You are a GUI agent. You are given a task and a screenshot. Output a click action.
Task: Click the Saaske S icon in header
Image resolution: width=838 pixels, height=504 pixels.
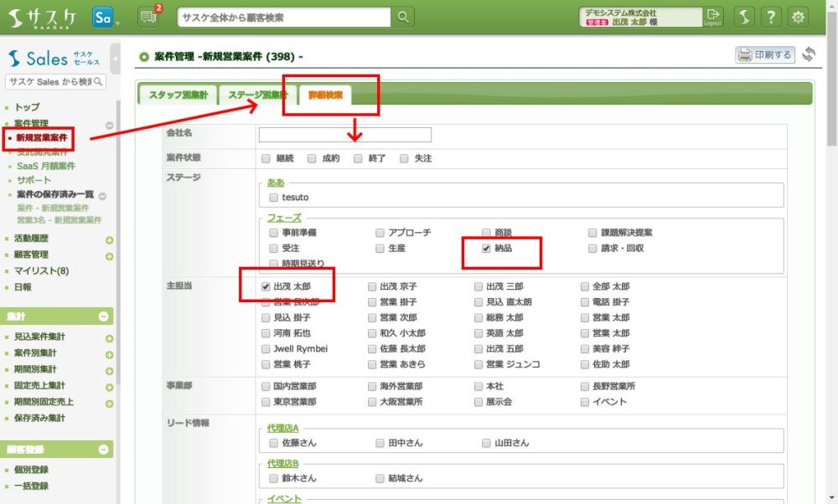743,17
